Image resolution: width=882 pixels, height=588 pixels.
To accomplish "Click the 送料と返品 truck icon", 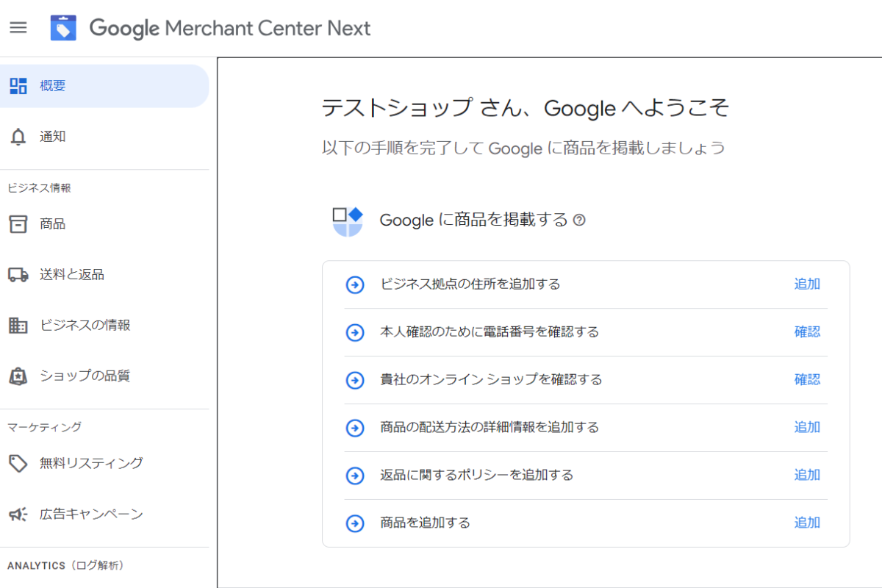I will (x=18, y=275).
